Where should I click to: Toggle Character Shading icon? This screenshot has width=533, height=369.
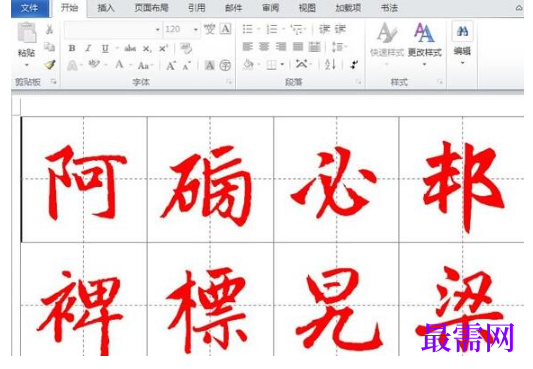(x=209, y=65)
